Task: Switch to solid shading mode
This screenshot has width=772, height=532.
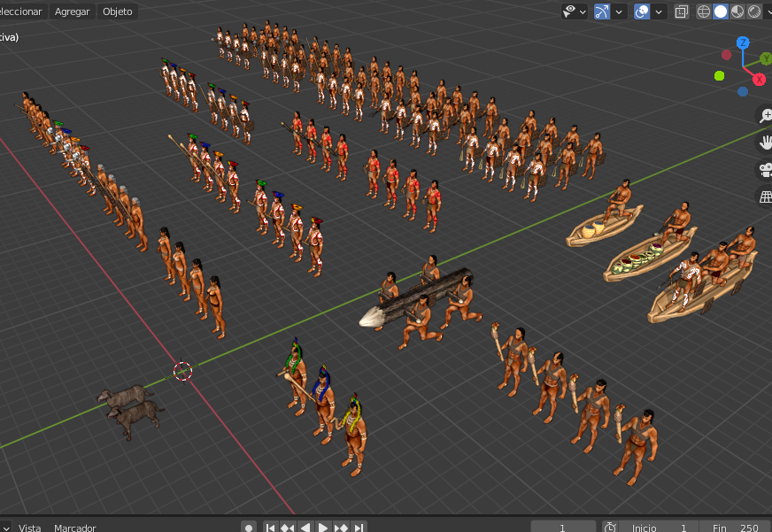Action: click(x=721, y=12)
